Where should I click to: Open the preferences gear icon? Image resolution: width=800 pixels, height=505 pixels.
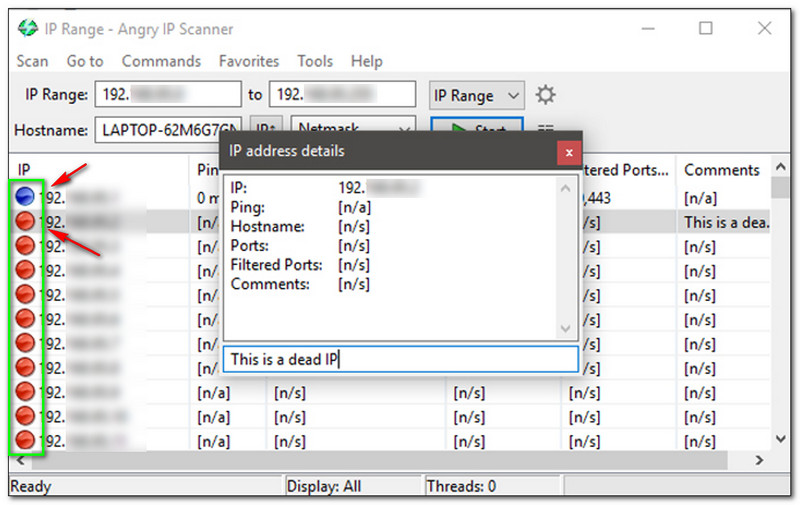click(x=545, y=95)
